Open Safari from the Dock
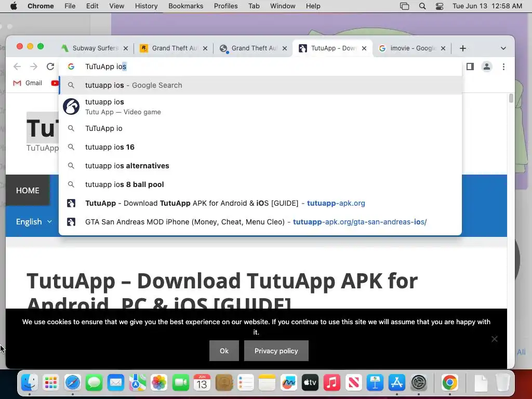 pos(73,383)
